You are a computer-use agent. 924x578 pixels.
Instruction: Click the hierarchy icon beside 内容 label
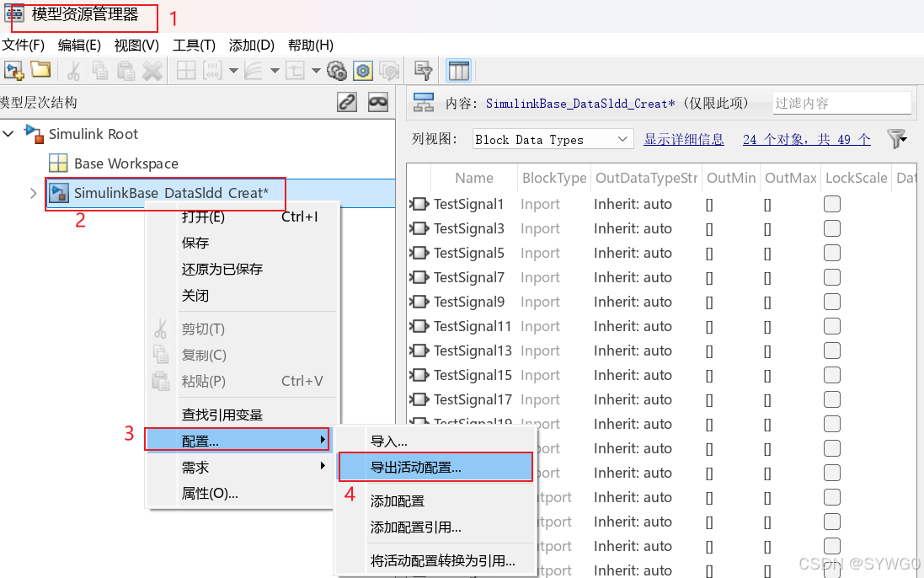[424, 103]
